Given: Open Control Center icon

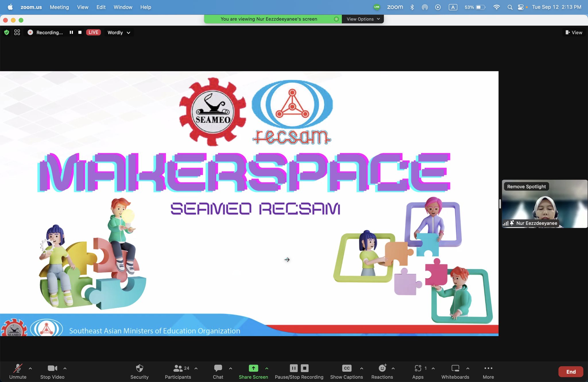Looking at the screenshot, I should 521,7.
